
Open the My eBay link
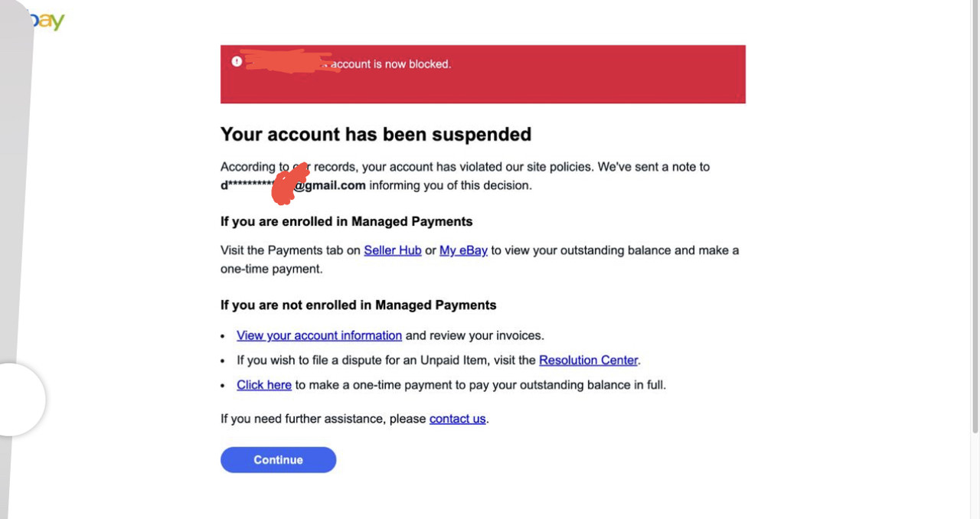pos(463,250)
